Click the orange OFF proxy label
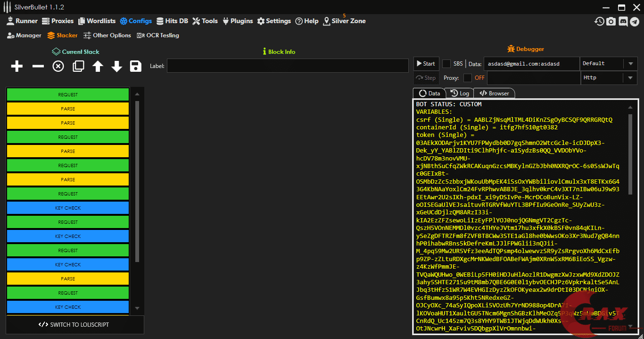This screenshot has height=339, width=644. pos(479,78)
